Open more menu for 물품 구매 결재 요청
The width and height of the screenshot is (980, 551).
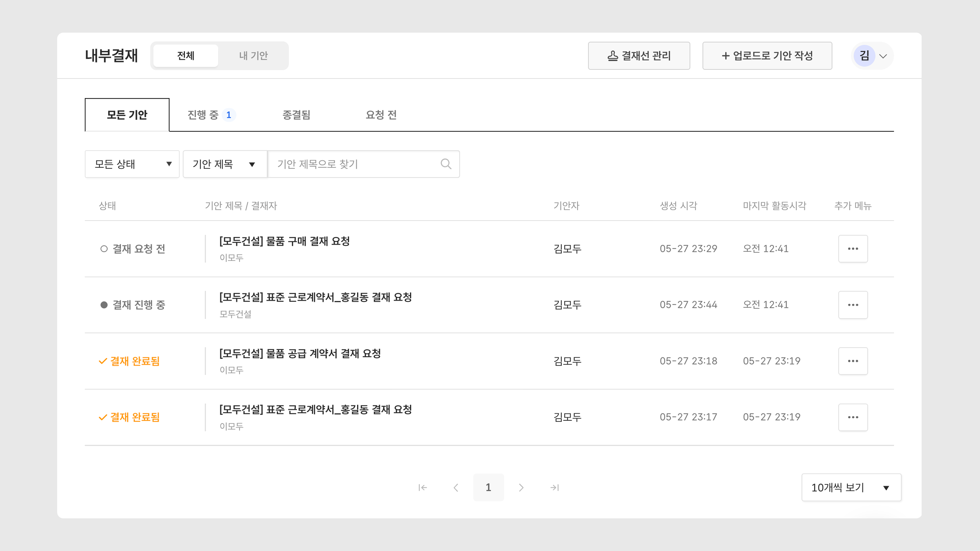pyautogui.click(x=853, y=249)
